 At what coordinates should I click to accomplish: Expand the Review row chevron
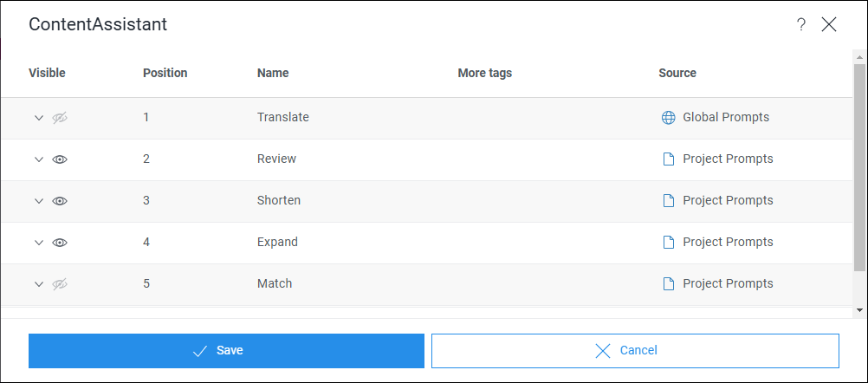click(x=38, y=159)
